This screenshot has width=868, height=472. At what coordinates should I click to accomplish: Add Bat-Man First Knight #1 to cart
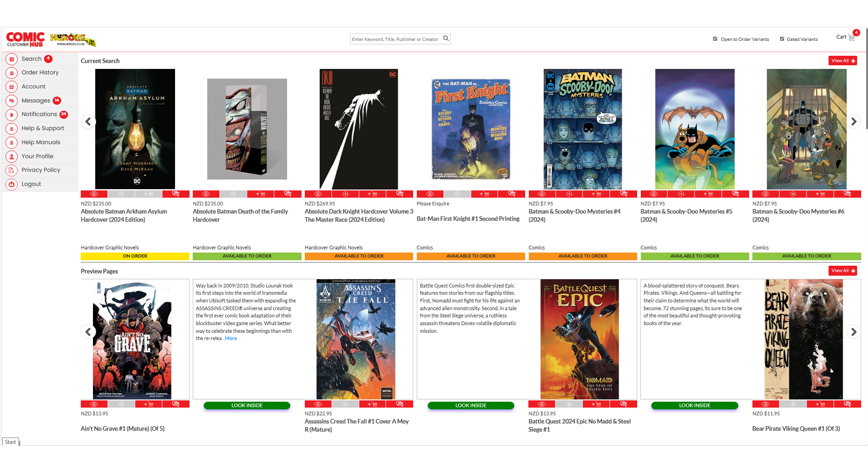(x=484, y=194)
